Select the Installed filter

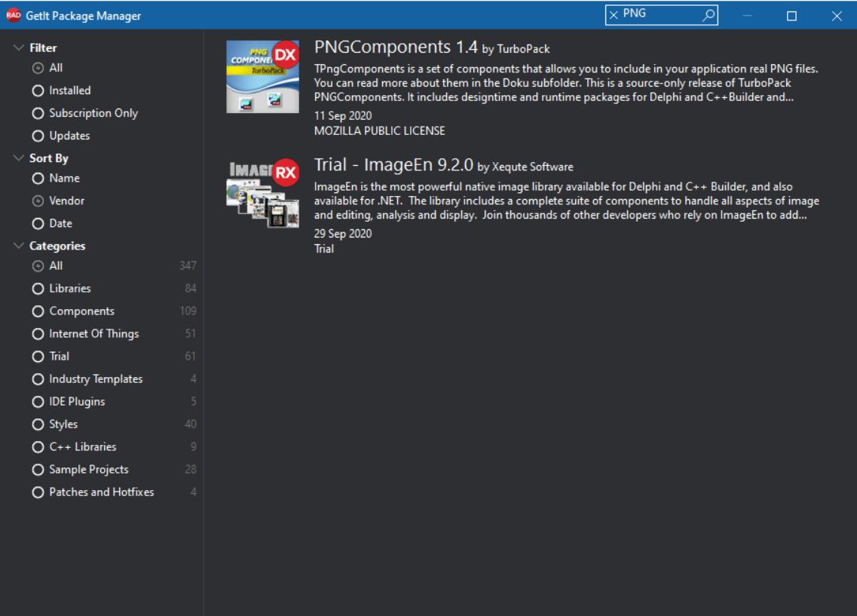tap(61, 90)
